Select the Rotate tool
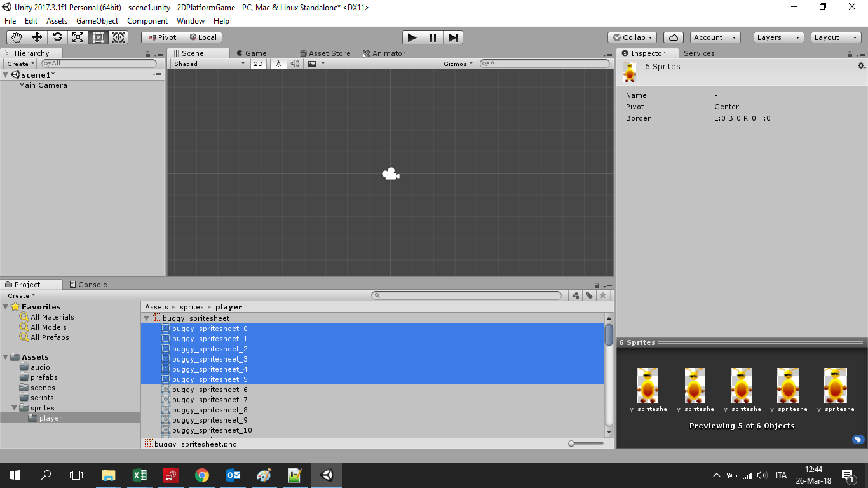 [58, 37]
